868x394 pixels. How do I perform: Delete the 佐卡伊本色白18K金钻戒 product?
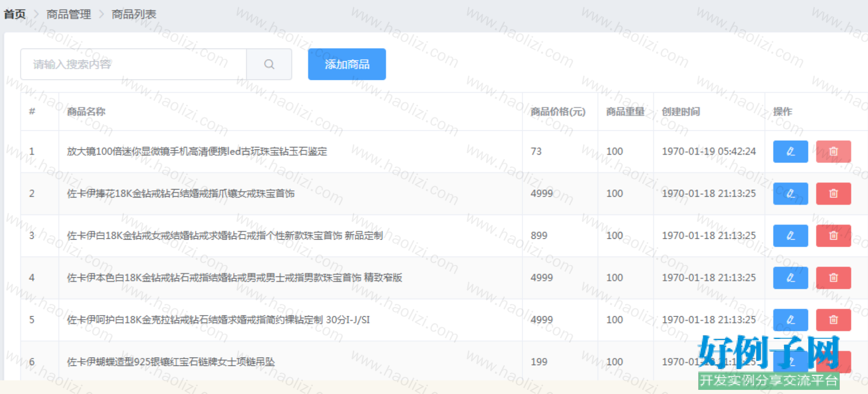point(833,278)
